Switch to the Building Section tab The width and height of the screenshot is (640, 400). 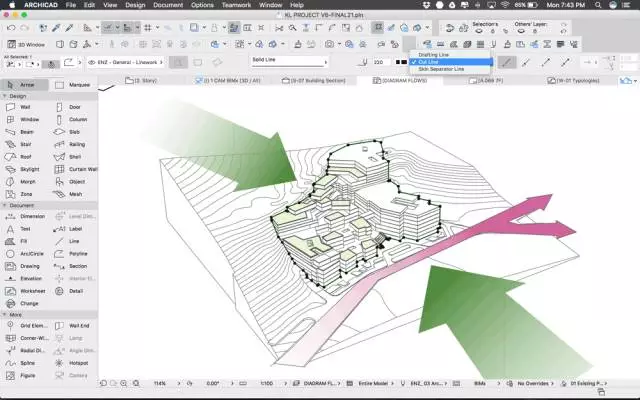315,78
